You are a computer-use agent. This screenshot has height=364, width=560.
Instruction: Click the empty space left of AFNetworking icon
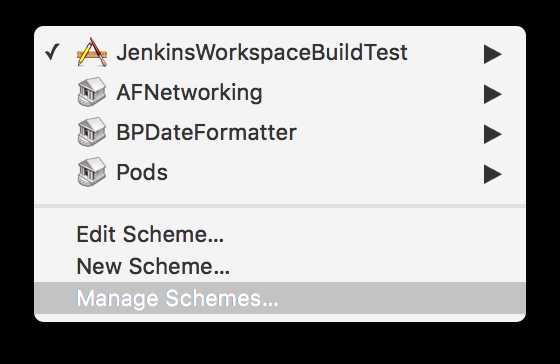coord(55,92)
